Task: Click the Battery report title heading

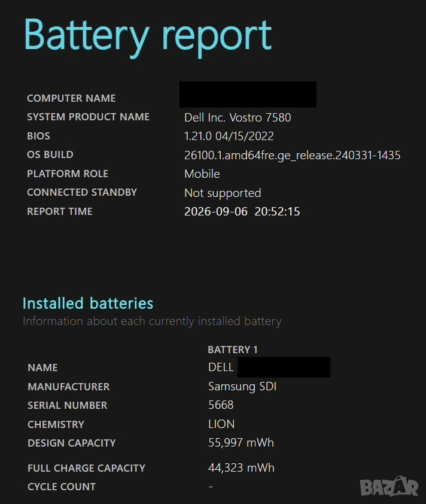Action: pyautogui.click(x=148, y=37)
